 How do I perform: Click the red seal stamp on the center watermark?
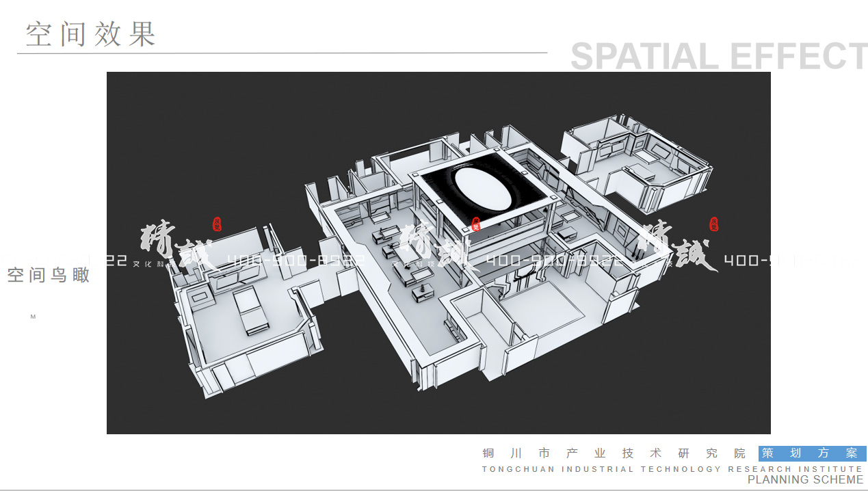pos(476,224)
